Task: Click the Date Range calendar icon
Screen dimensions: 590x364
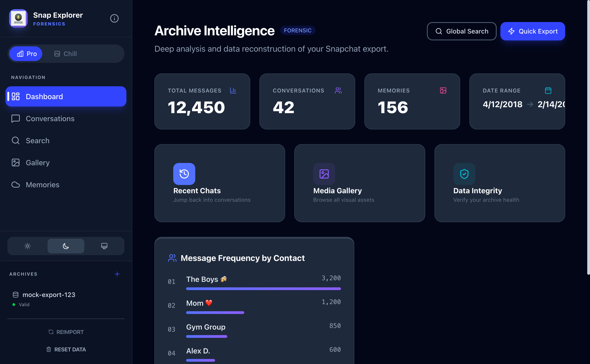Action: [x=548, y=90]
